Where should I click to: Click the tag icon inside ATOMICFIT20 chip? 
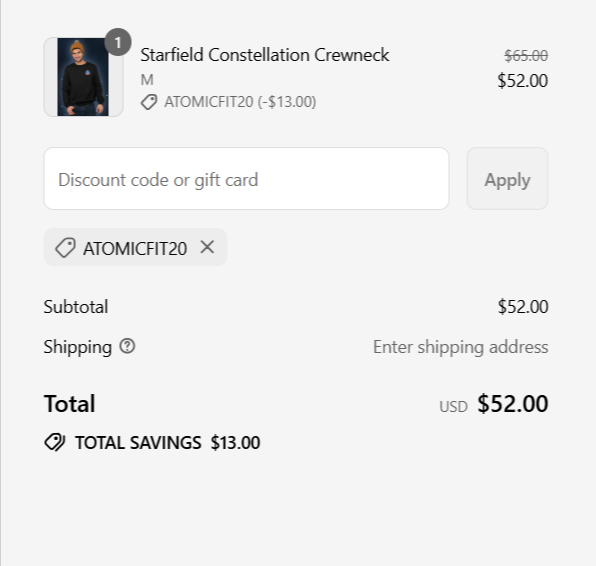pyautogui.click(x=65, y=248)
